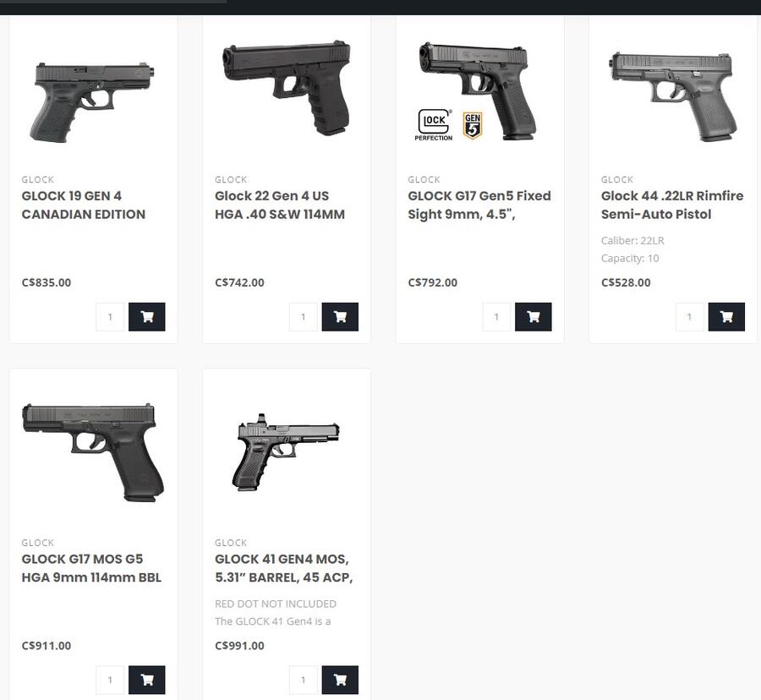This screenshot has width=761, height=700.
Task: Click quantity field for Glock 22 Gen 4
Action: 304,317
